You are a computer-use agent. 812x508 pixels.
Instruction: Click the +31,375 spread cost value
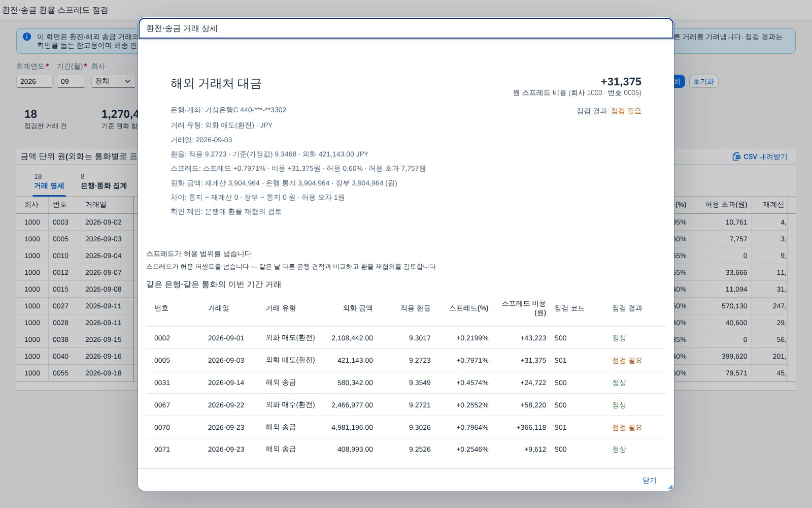pyautogui.click(x=621, y=81)
